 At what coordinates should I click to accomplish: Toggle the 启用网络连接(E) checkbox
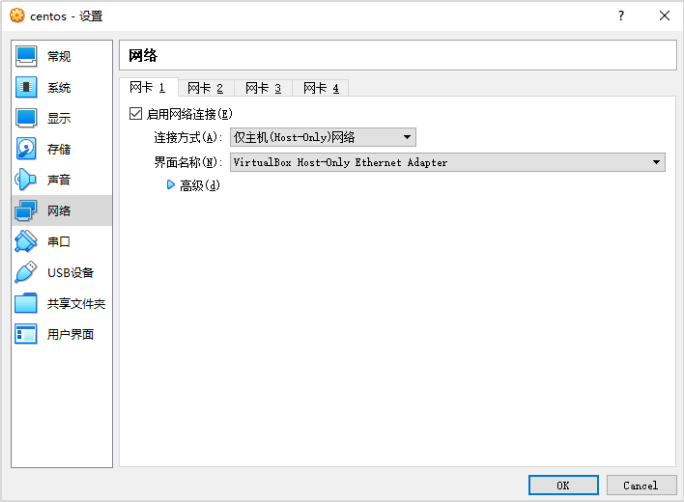tap(136, 114)
